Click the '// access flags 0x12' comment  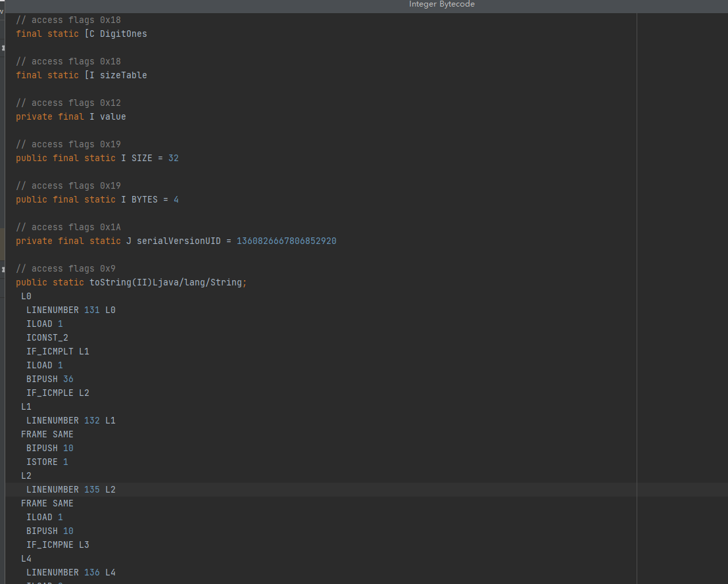(68, 103)
